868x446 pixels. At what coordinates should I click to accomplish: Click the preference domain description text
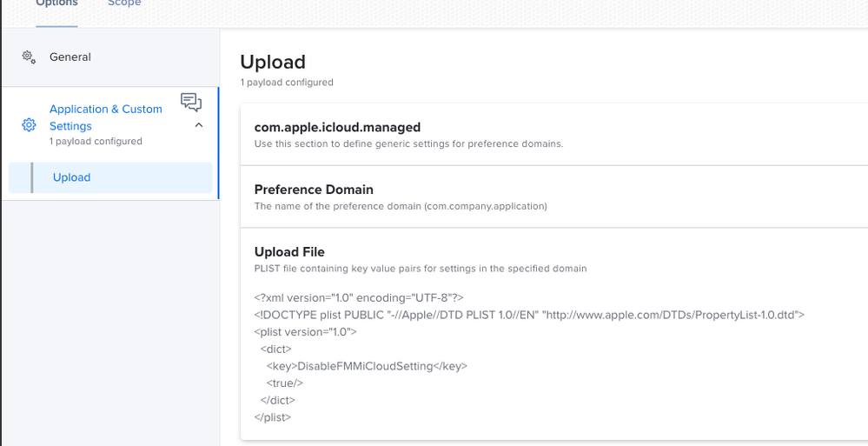click(x=401, y=206)
